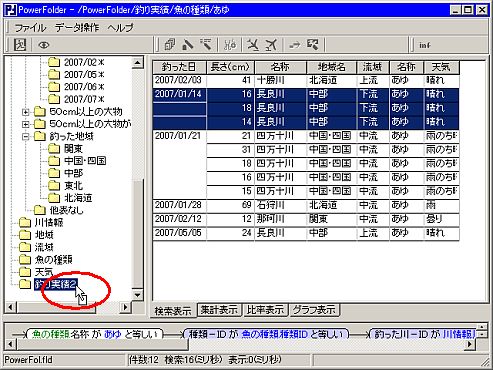Click the 天気 column header

click(x=441, y=67)
